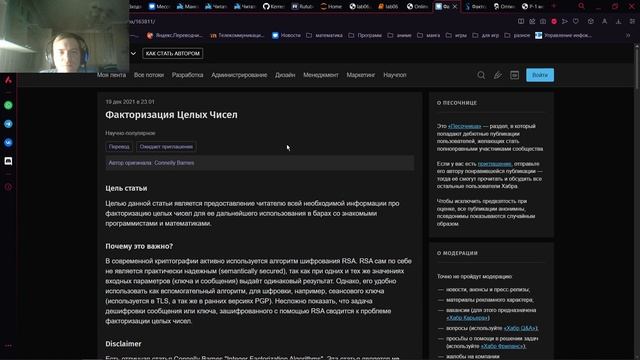Open the игры bookmarks folder
The height and width of the screenshot is (360, 640).
tap(456, 36)
